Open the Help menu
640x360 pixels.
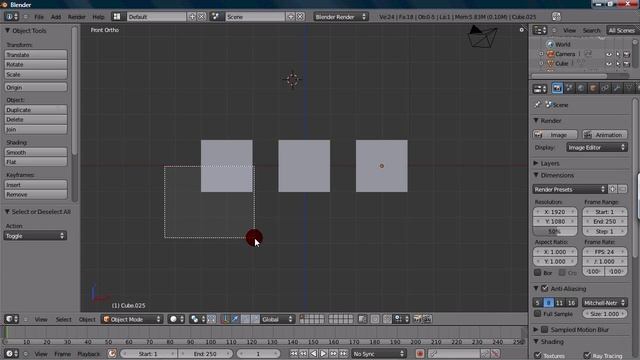pyautogui.click(x=98, y=17)
